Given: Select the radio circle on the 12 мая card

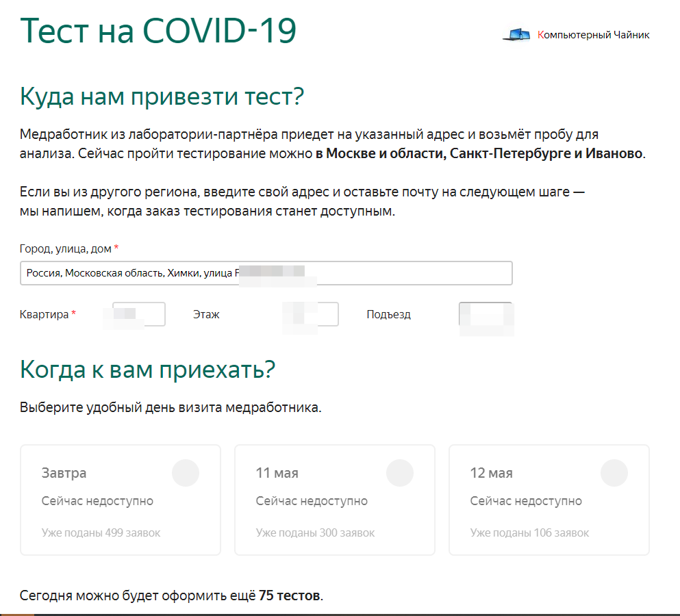Looking at the screenshot, I should click(x=615, y=472).
